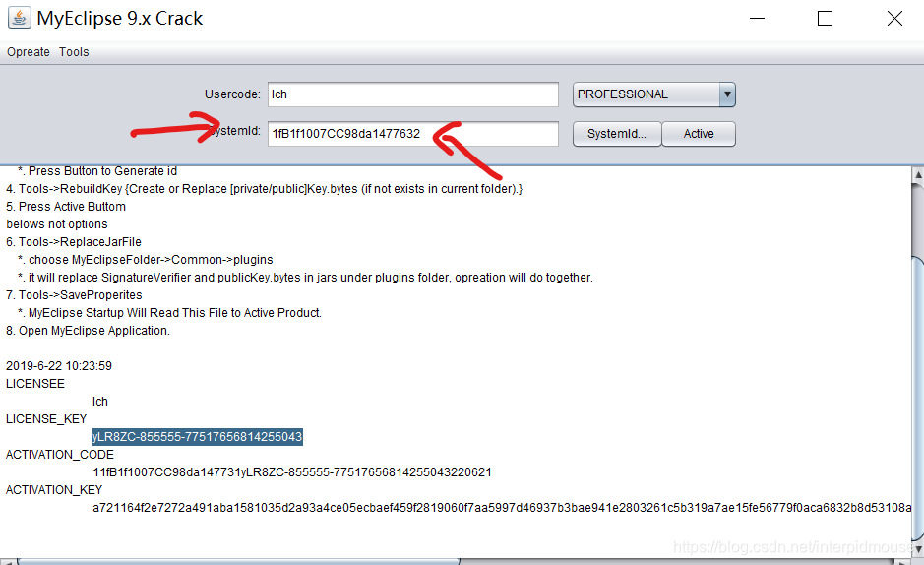
Task: Click the LICENSE_KEY label line
Action: click(x=46, y=419)
